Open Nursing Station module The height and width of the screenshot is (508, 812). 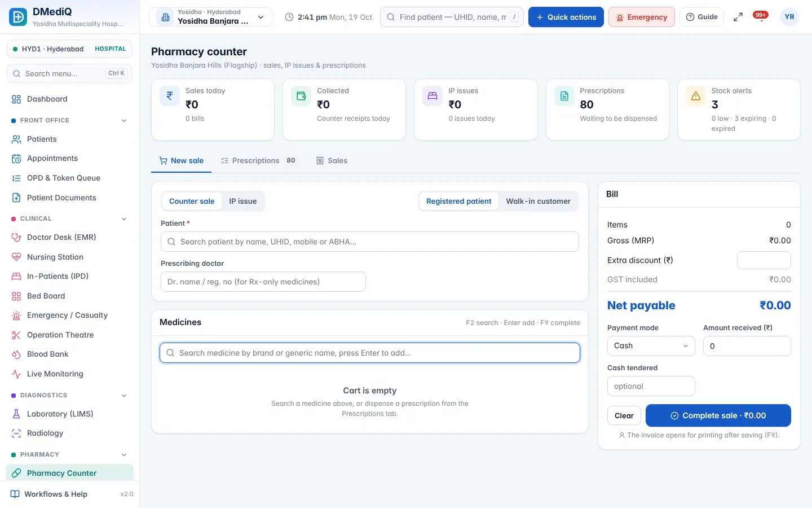[x=69, y=257]
